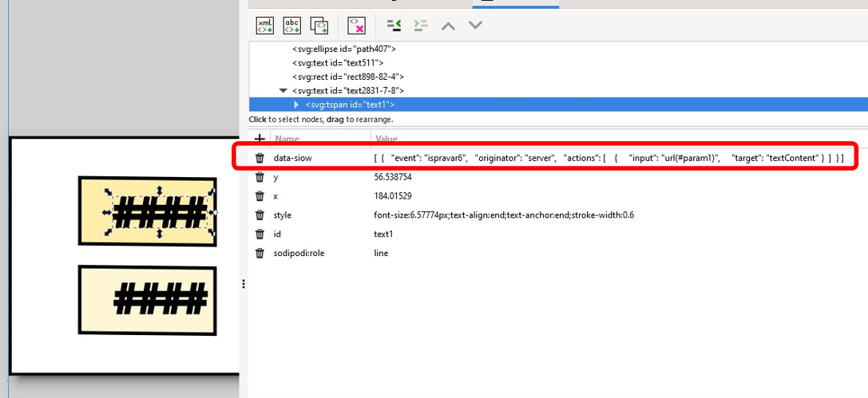Click the panel divider handle dots

244,284
